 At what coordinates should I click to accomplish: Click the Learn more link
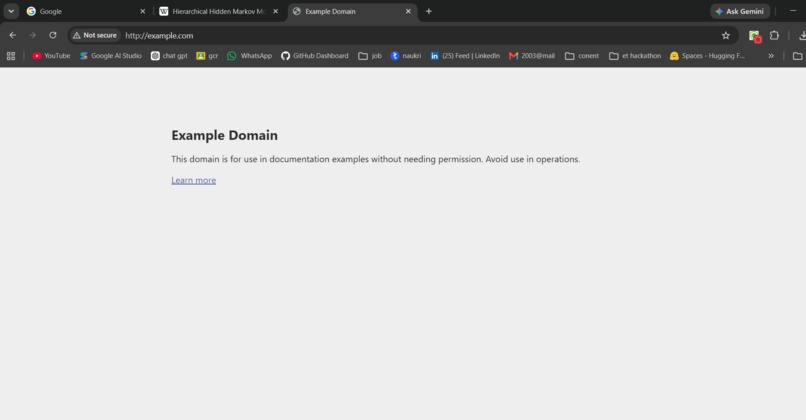click(194, 180)
